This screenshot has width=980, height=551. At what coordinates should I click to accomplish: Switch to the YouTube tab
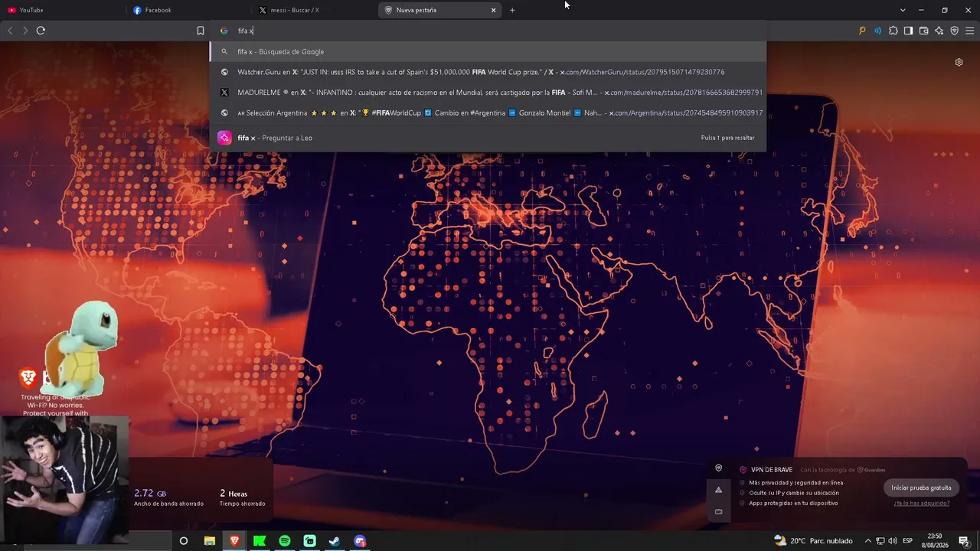tap(63, 10)
